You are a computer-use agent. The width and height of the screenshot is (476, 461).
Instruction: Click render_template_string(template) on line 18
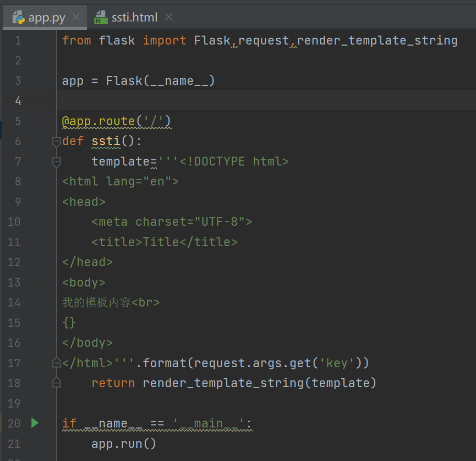[x=259, y=383]
